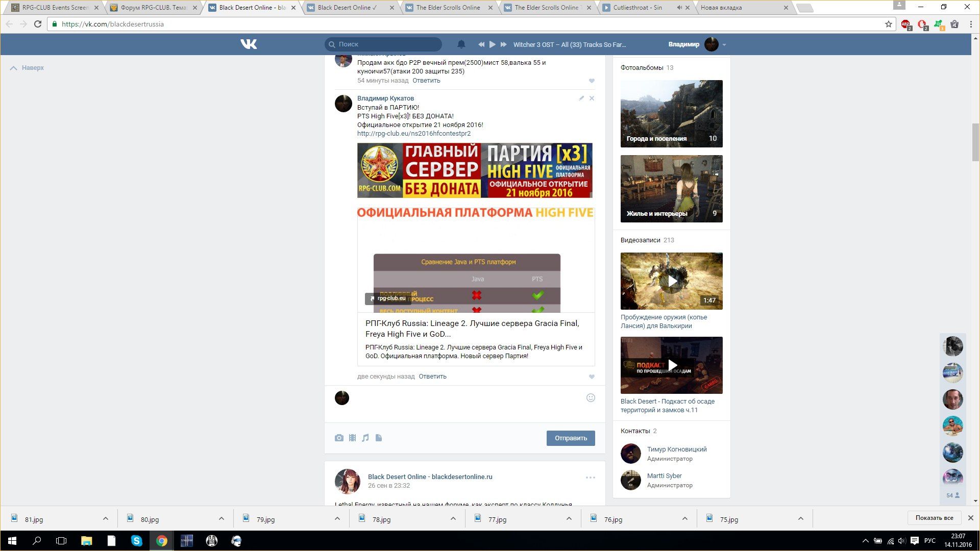This screenshot has width=980, height=551.
Task: Like the 54 minutes ago comment
Action: click(x=592, y=81)
